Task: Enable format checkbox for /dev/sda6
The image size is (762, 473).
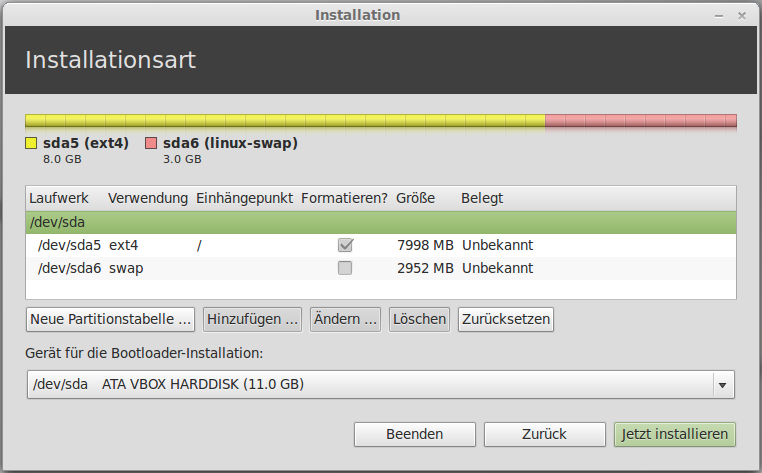Action: pos(345,268)
